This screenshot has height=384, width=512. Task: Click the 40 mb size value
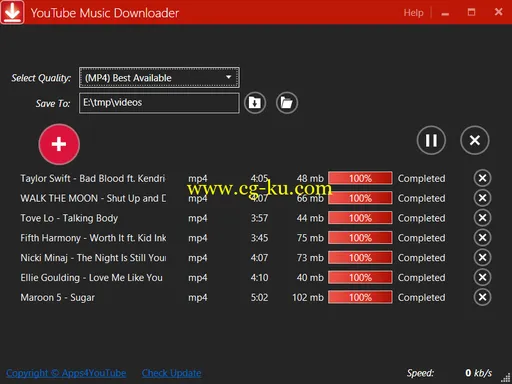click(x=310, y=278)
